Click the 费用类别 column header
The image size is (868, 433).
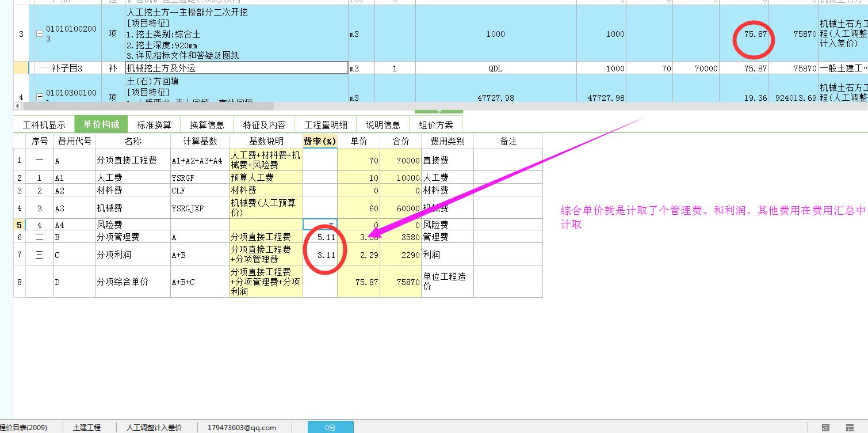click(448, 141)
